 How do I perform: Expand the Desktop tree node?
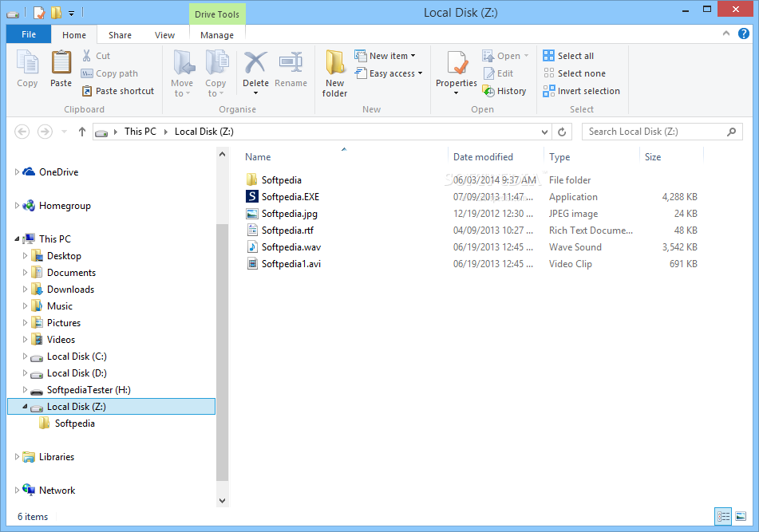click(x=26, y=256)
